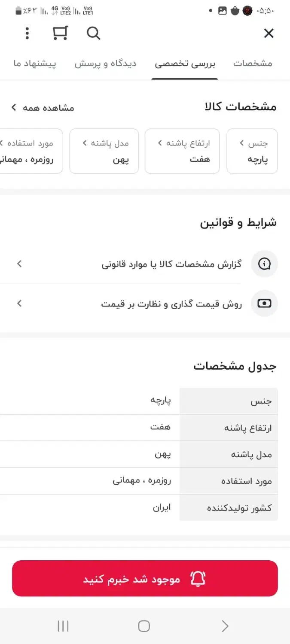Open روش قیمت گذاری details via its chevron
Image resolution: width=290 pixels, height=644 pixels.
(19, 303)
